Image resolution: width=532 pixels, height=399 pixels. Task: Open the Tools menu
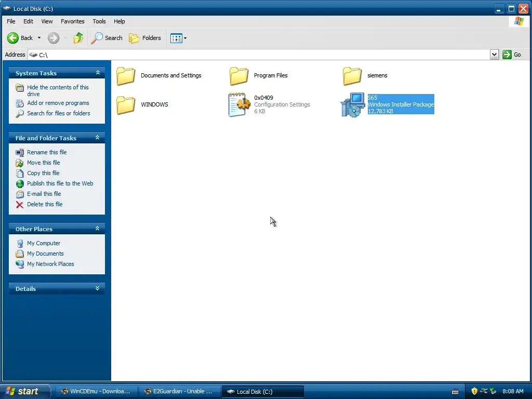point(99,21)
